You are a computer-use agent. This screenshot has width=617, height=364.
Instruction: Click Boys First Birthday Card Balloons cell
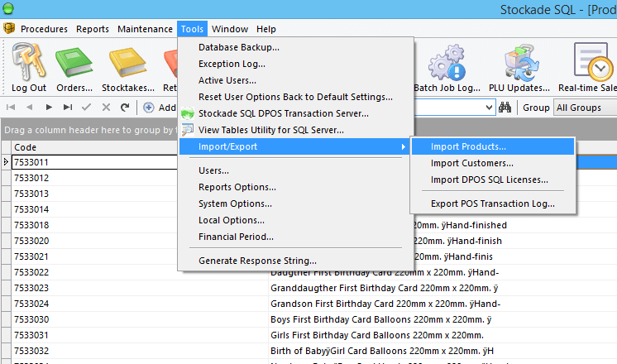click(x=381, y=319)
